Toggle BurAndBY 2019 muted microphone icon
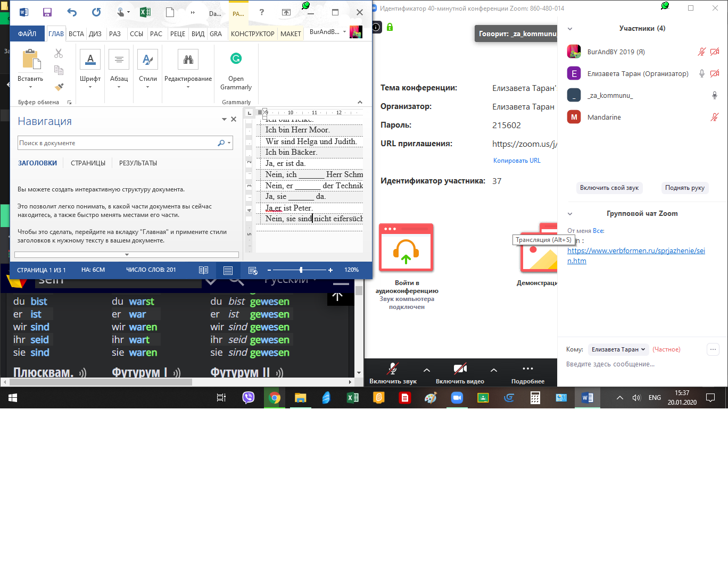Image resolution: width=728 pixels, height=569 pixels. [x=702, y=52]
